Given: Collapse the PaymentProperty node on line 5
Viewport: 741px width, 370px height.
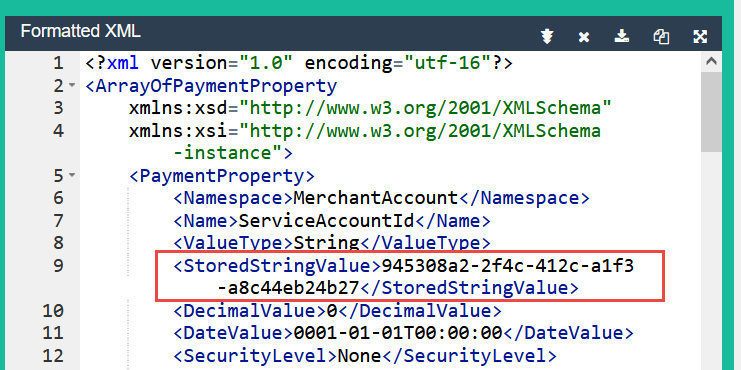Looking at the screenshot, I should coord(71,175).
